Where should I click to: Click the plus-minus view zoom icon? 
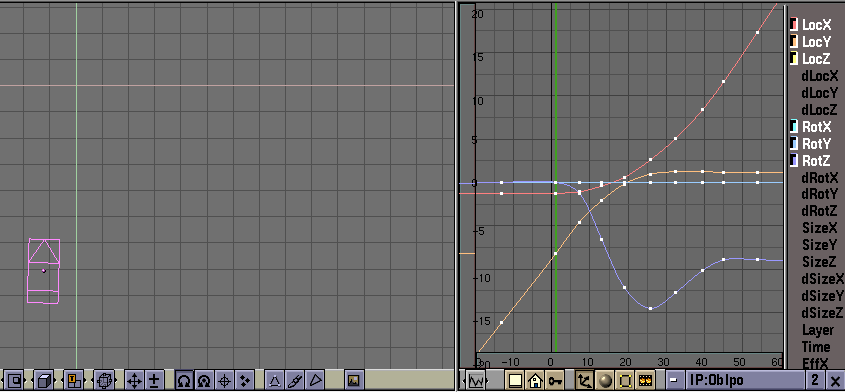coord(154,381)
